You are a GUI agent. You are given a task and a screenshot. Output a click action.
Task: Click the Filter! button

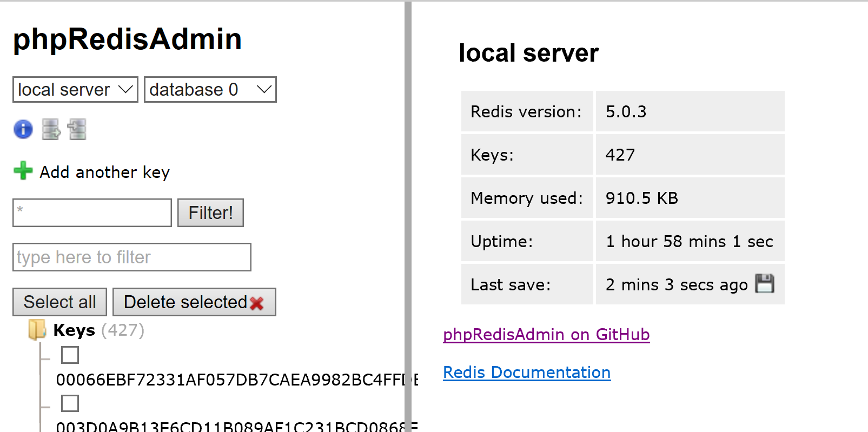click(x=210, y=213)
